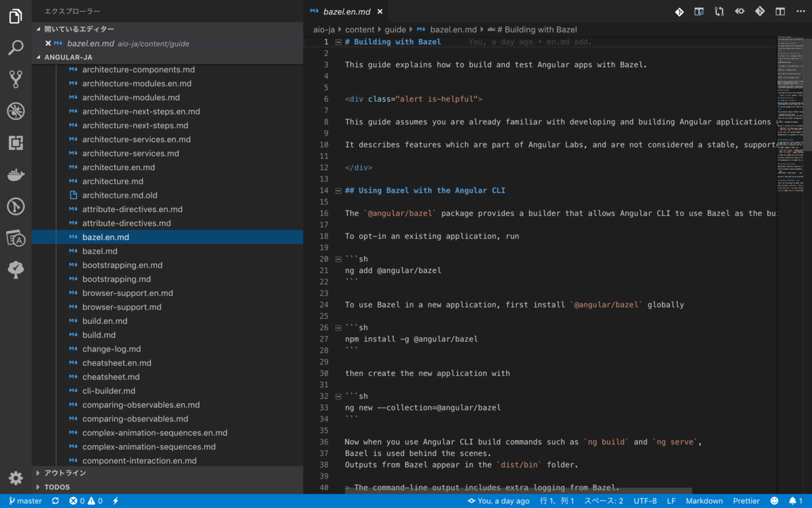Open the Explorer view icon
Image resolution: width=812 pixels, height=508 pixels.
(16, 16)
